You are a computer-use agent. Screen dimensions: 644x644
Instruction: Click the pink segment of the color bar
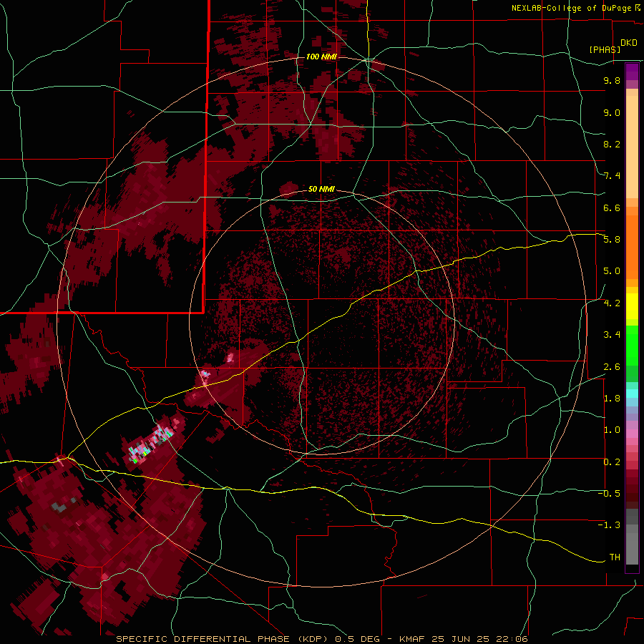click(x=632, y=434)
